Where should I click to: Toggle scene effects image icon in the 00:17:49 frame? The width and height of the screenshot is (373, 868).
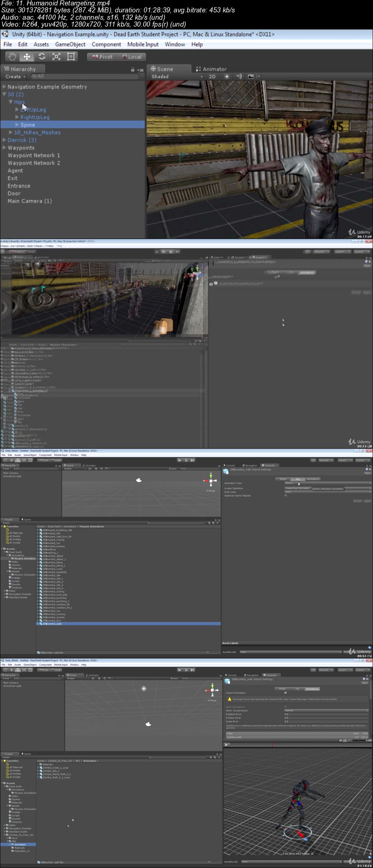tap(251, 77)
